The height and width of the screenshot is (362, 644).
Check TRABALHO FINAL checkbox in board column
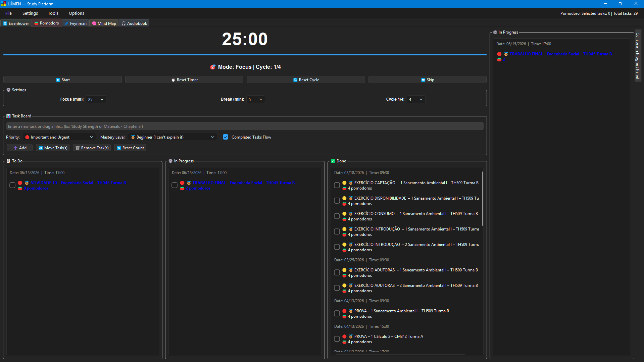point(175,185)
